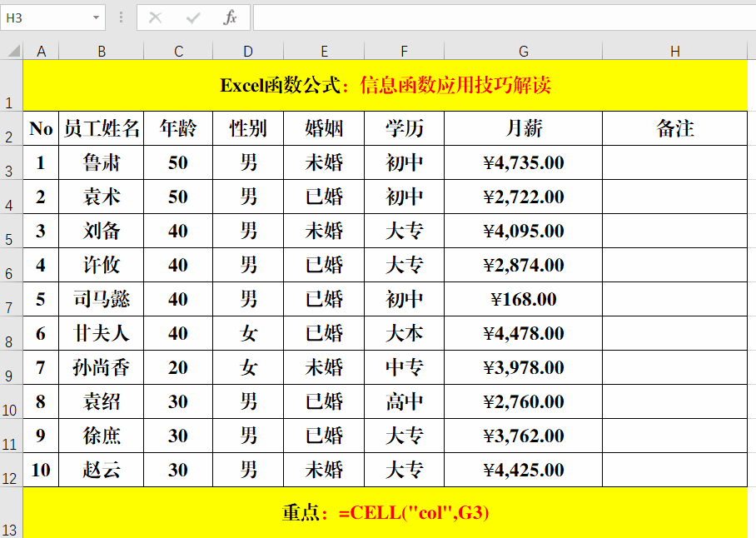Viewport: 756px width, 538px height.
Task: Open the Insert Function fx button
Action: (230, 17)
